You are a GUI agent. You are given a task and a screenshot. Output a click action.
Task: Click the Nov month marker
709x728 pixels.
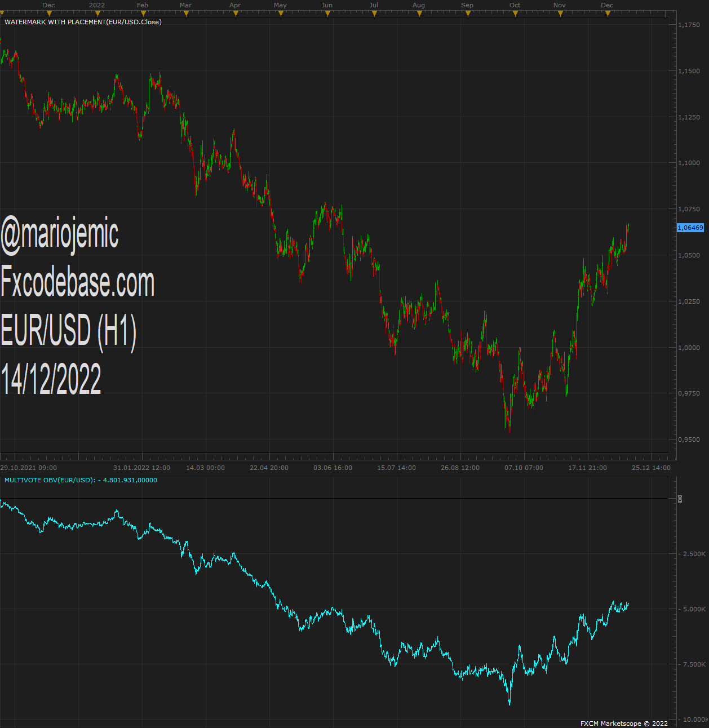(559, 5)
